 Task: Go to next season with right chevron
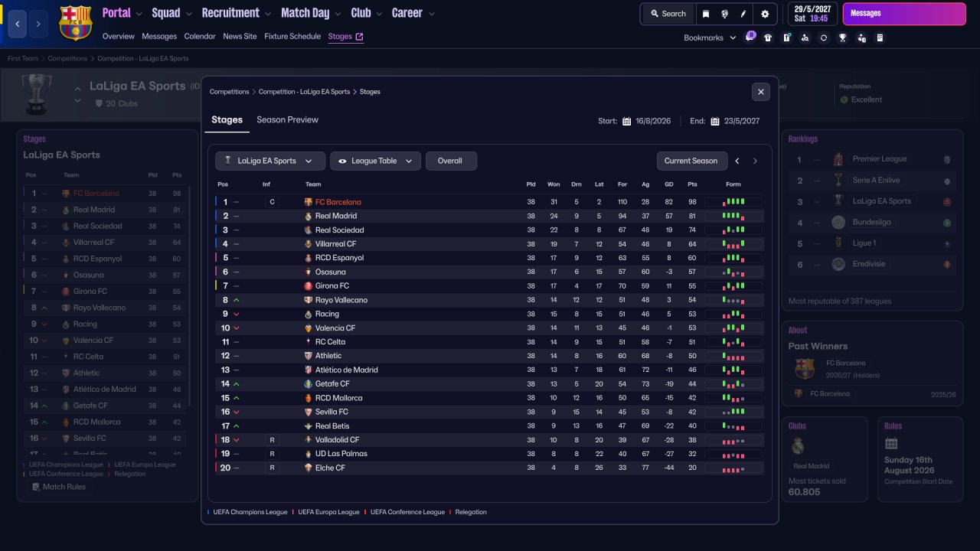tap(755, 161)
